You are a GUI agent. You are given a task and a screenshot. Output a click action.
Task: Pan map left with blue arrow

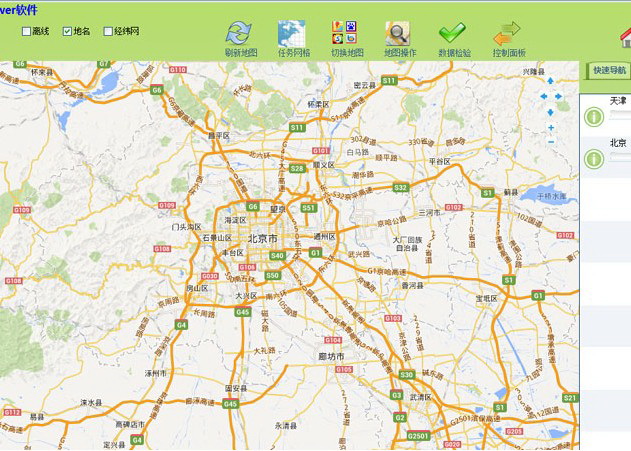point(543,97)
